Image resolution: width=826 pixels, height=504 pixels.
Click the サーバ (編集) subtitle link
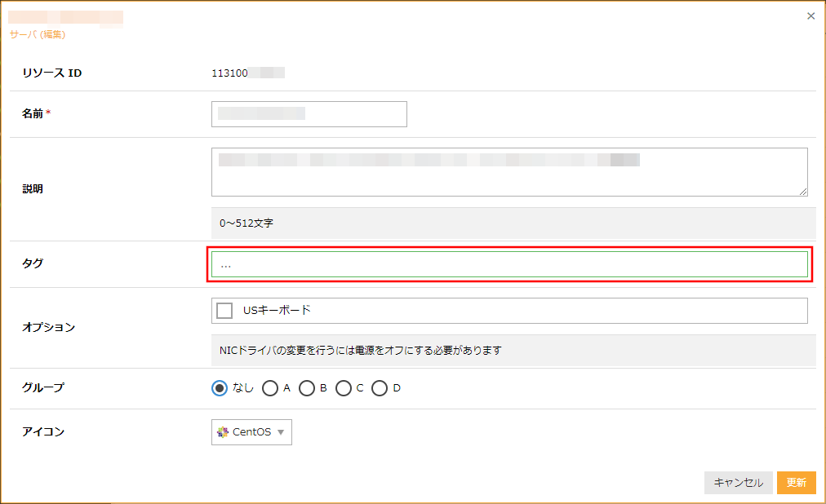[38, 34]
